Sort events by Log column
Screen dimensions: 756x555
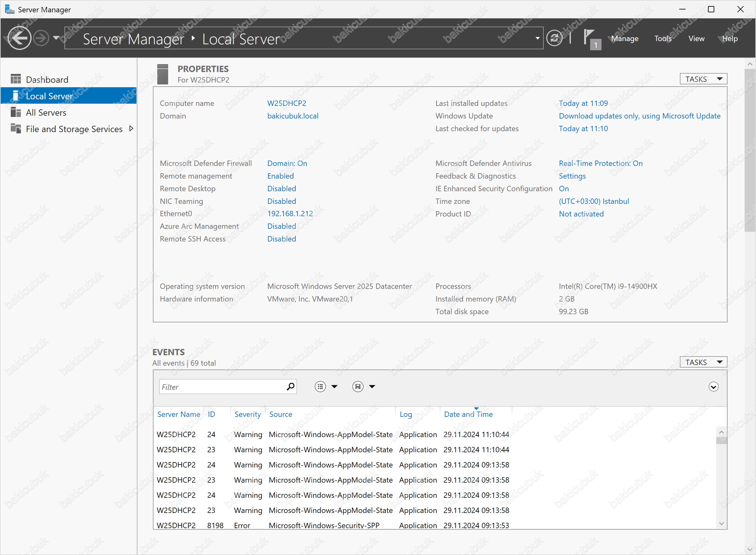tap(406, 414)
